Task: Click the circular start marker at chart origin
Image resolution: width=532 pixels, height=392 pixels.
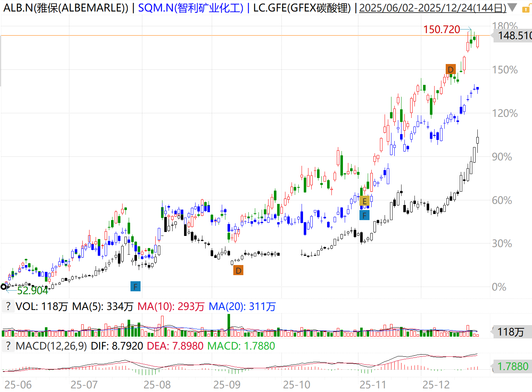Action: point(4,287)
